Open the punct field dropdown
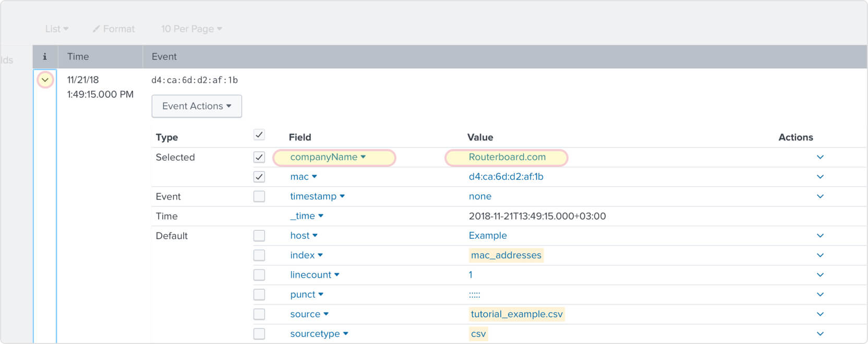This screenshot has height=344, width=868. tap(307, 294)
